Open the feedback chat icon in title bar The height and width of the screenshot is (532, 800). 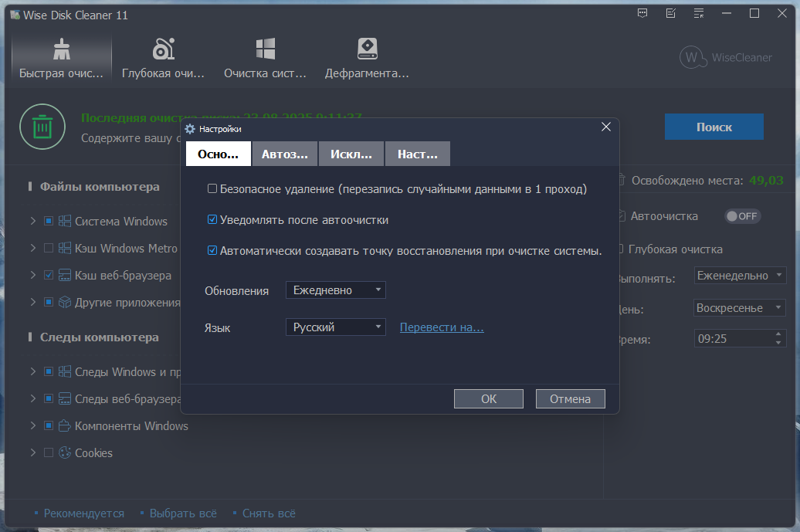click(x=642, y=14)
